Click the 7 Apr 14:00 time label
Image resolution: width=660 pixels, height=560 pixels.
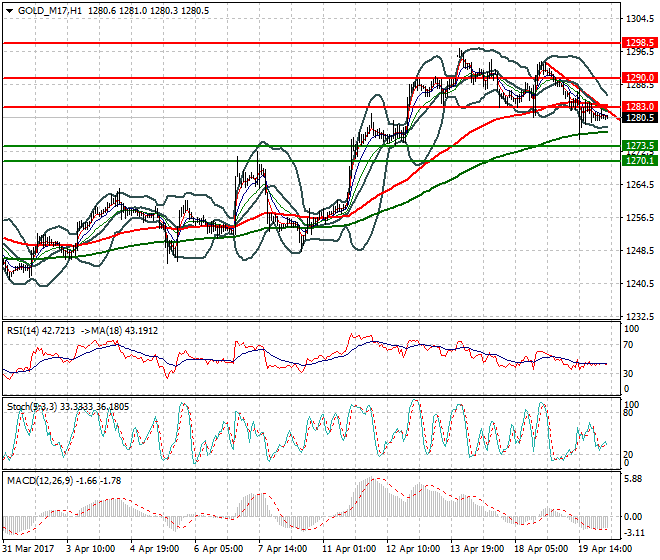pyautogui.click(x=282, y=549)
